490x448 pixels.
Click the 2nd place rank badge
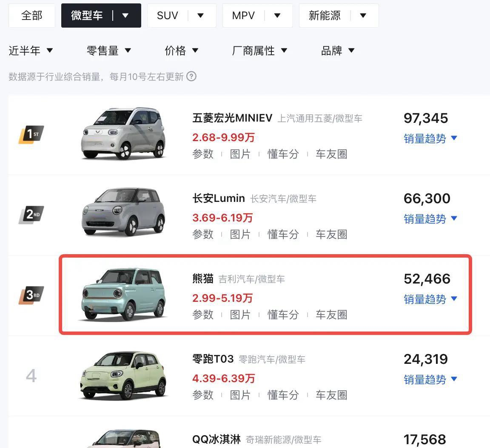click(31, 215)
